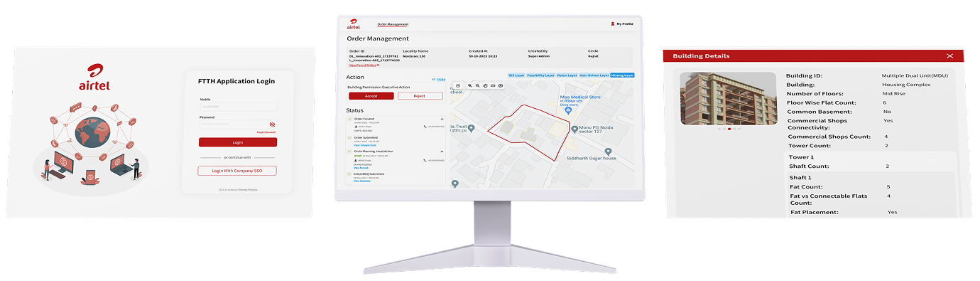
Task: Collapse Circle Planning Head Action entry
Action: tap(442, 152)
